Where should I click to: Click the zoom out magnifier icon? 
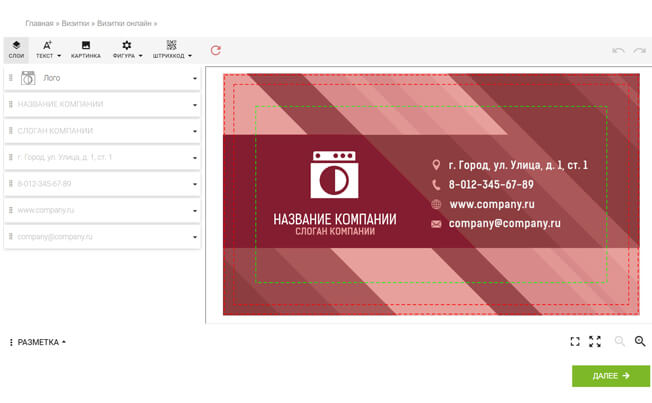pyautogui.click(x=620, y=341)
